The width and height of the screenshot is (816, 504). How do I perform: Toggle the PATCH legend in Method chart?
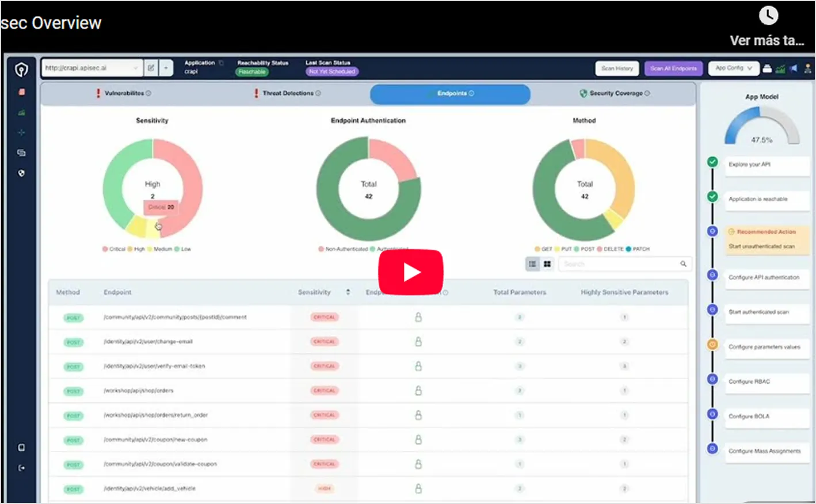click(638, 249)
